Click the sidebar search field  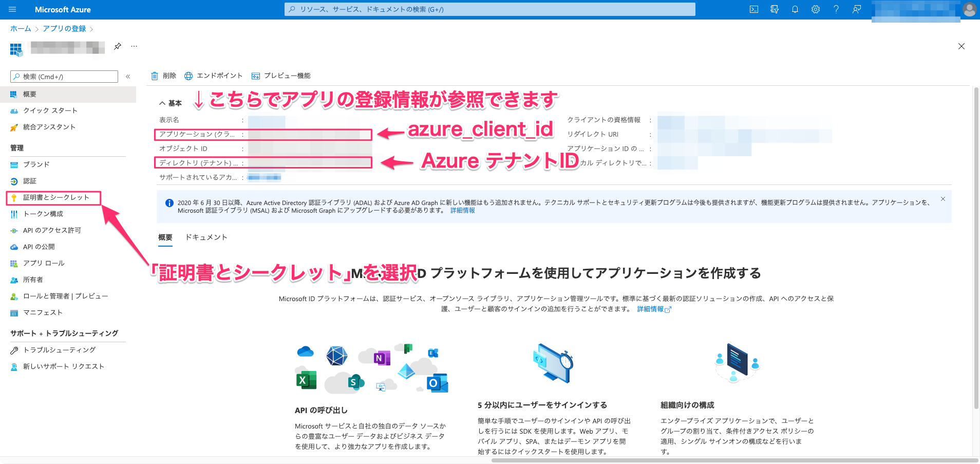(64, 77)
